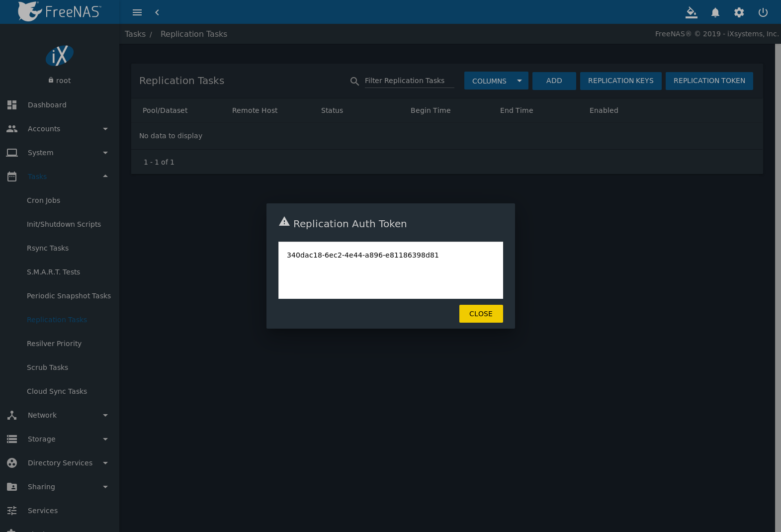Open the theme paint bucket icon
Screen dimensions: 781x532
[692, 12]
